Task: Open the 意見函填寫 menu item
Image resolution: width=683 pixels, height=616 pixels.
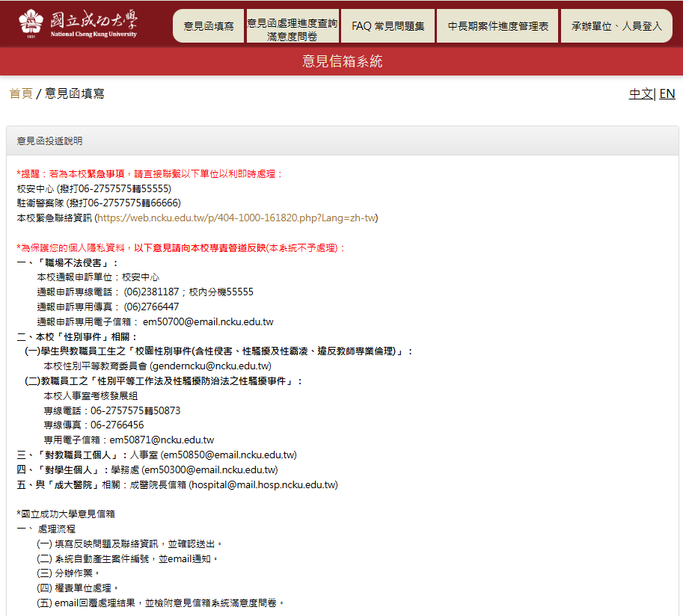Action: click(208, 26)
